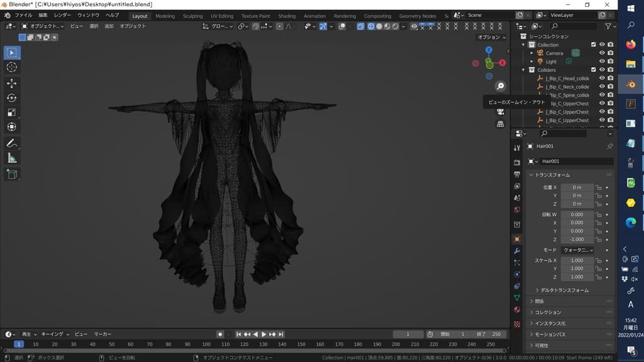Activate the Rotate tool
The width and height of the screenshot is (644, 362).
[x=12, y=97]
